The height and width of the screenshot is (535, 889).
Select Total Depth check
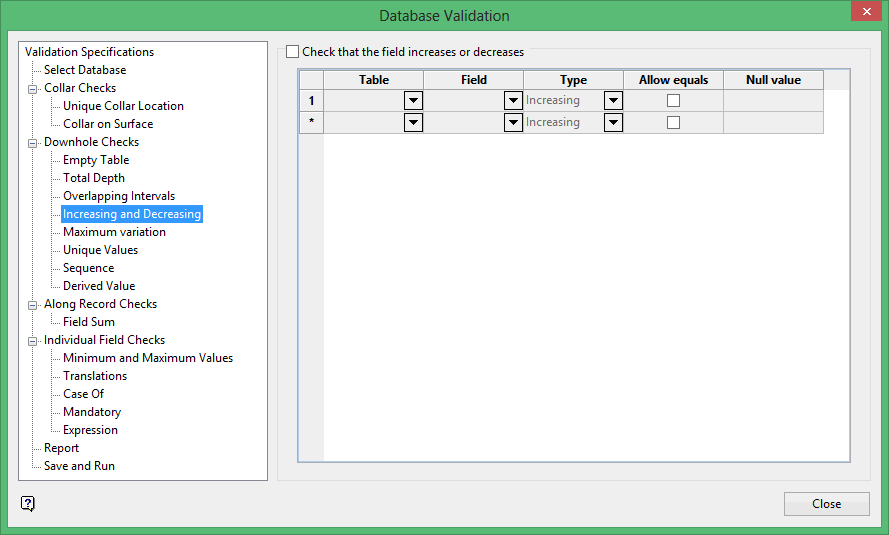tap(94, 178)
